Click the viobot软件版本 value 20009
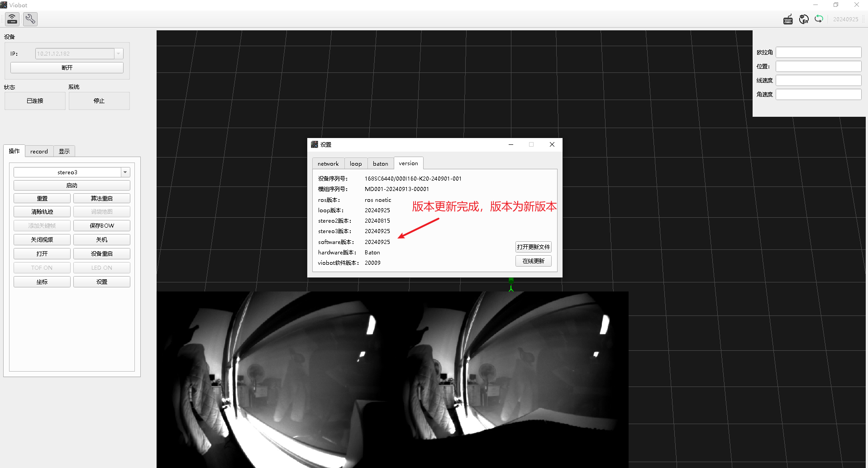The image size is (868, 468). (372, 263)
